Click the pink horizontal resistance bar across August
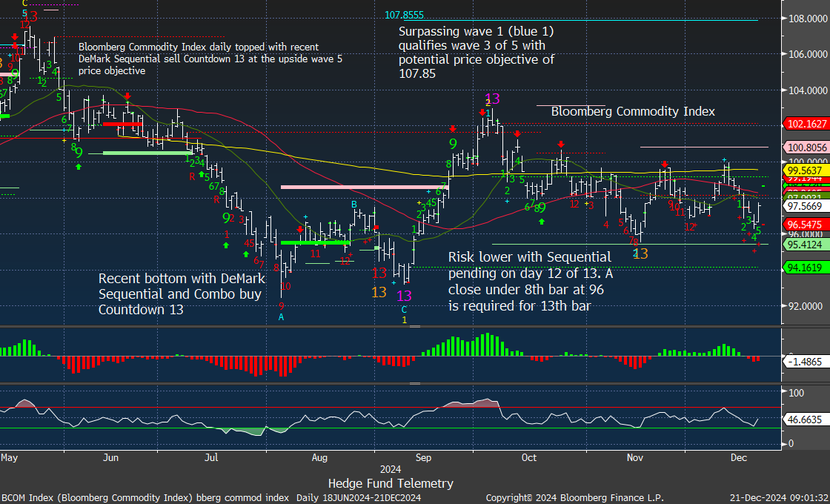 tap(365, 187)
